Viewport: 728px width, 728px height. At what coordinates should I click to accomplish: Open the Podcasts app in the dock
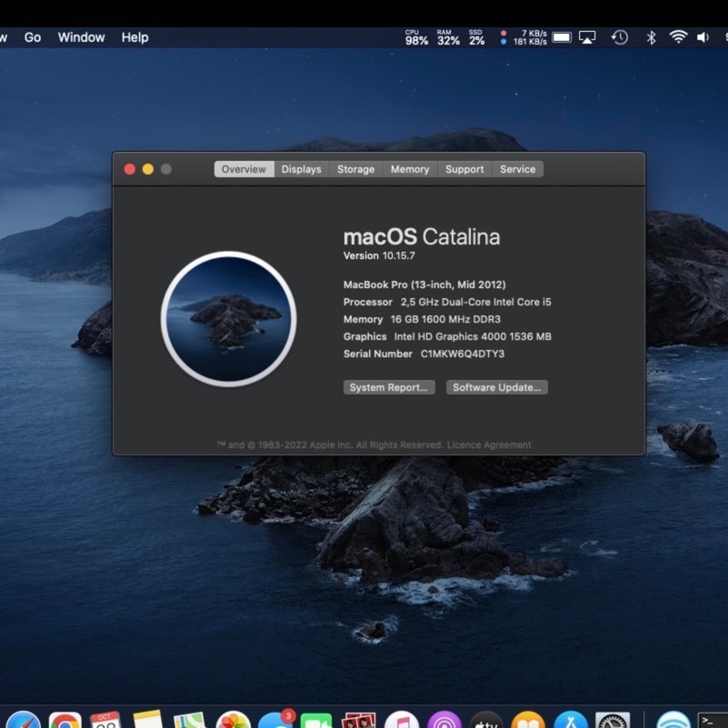coord(444,722)
